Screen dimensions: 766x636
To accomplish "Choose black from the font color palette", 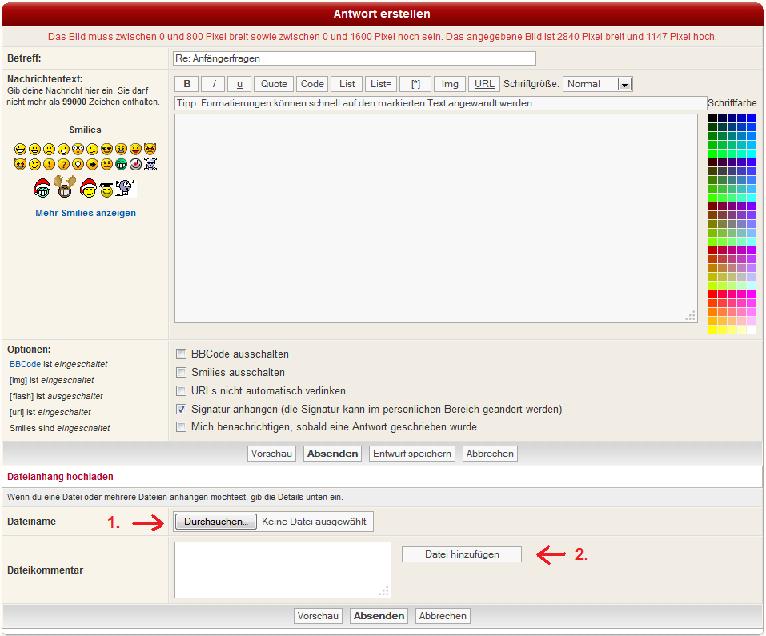I will (x=712, y=119).
